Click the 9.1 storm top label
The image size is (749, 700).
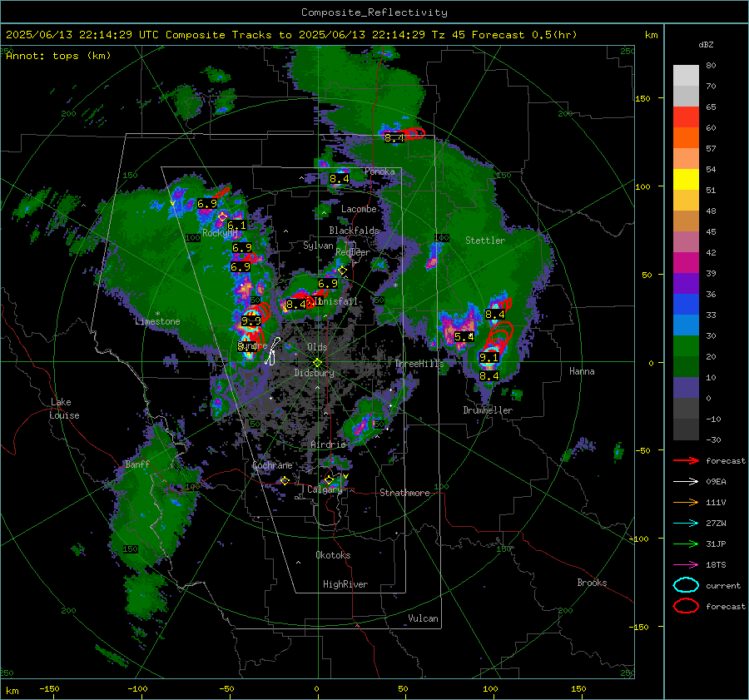pos(489,357)
